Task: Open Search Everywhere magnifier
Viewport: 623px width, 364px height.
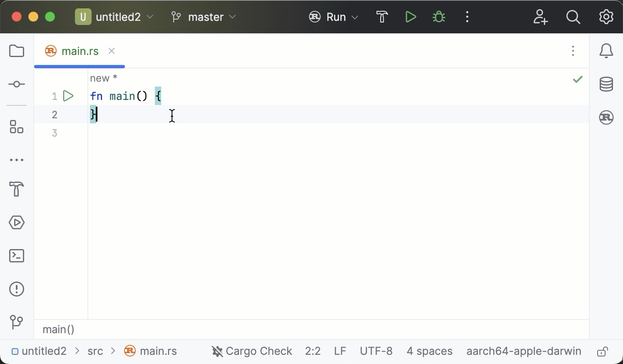Action: 573,17
